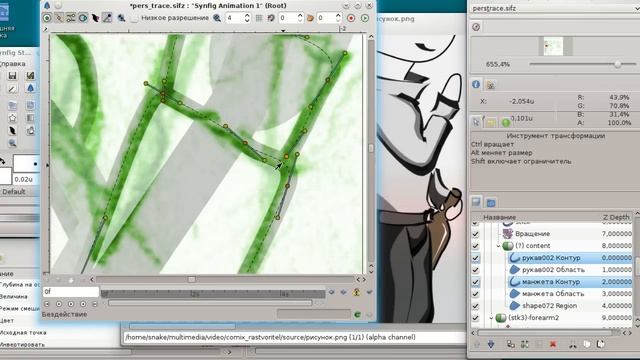Image resolution: width=640 pixels, height=360 pixels.
Task: Click the seek to next keyframe icon
Action: (x=344, y=292)
